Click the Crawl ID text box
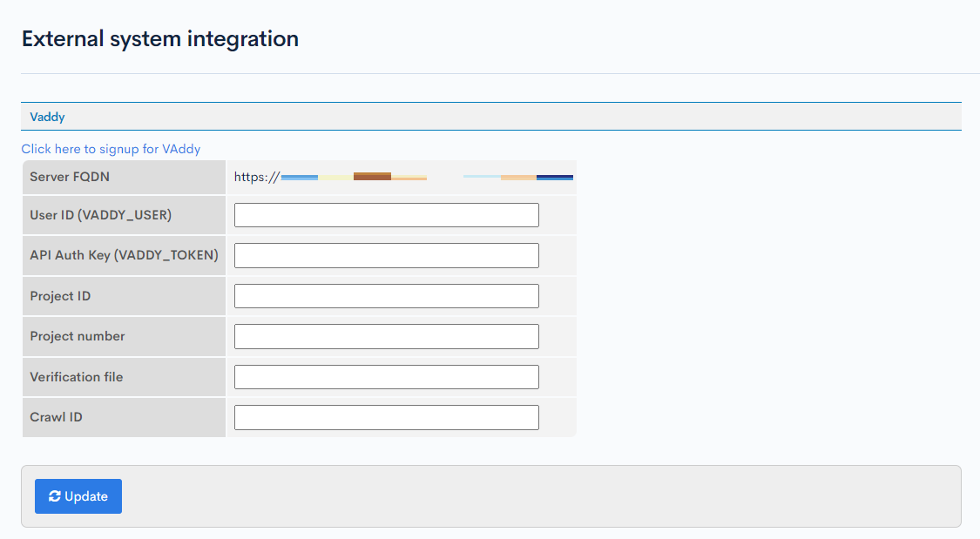 (x=386, y=417)
